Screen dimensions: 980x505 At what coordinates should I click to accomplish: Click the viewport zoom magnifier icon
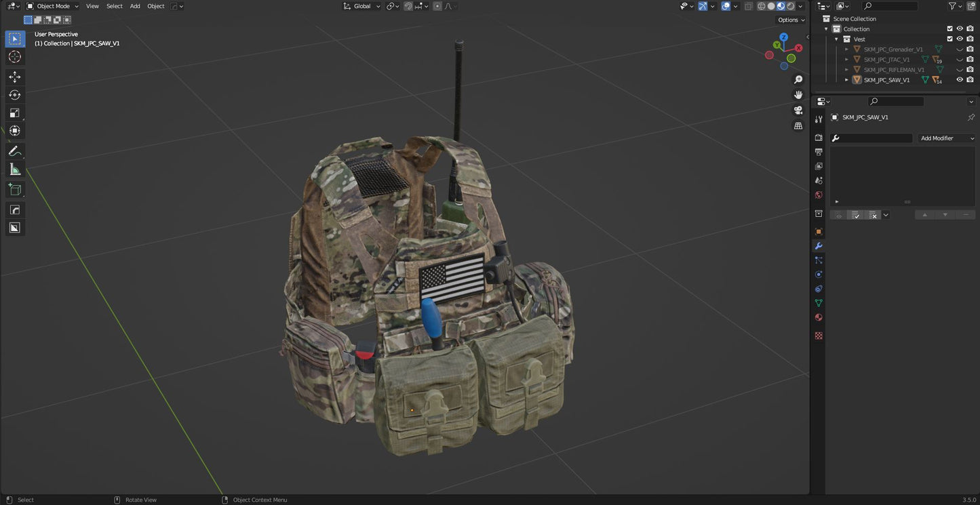[798, 79]
